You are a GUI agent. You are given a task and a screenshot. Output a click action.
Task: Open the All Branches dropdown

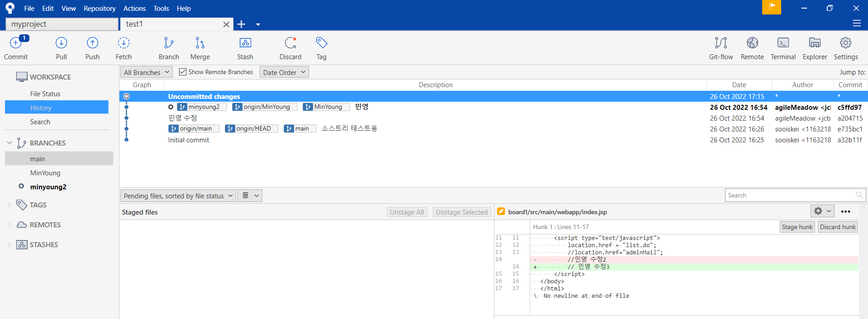[146, 72]
